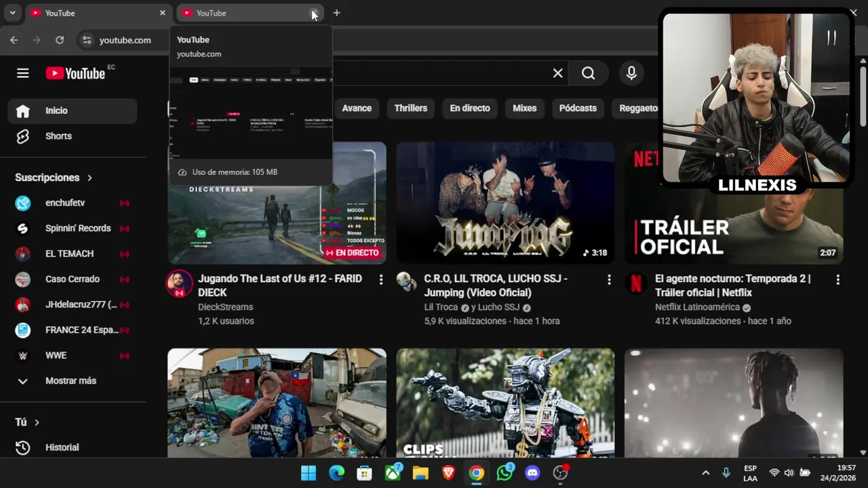This screenshot has height=488, width=868.
Task: Go back with the browser arrow
Action: point(14,40)
